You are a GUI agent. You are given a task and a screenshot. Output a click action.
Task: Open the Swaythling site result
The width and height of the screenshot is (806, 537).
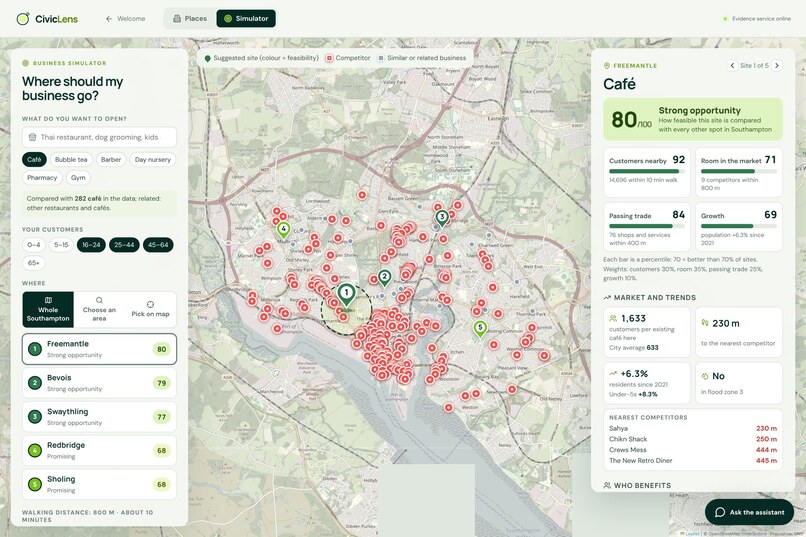pos(99,417)
